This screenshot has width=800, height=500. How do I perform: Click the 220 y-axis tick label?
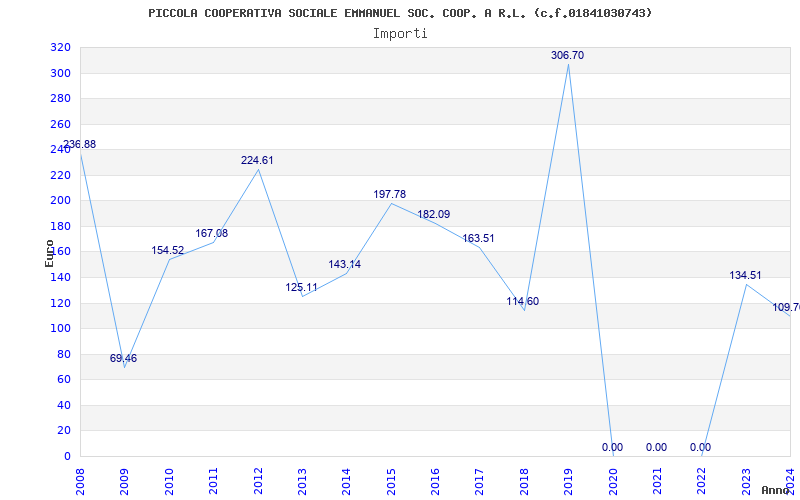coord(60,175)
